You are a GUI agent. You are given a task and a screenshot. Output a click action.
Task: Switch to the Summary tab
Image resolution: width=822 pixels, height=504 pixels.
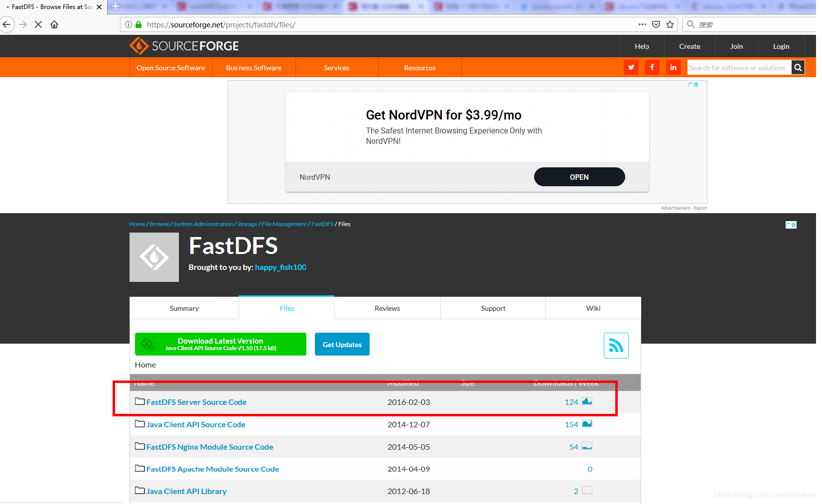[x=184, y=308]
